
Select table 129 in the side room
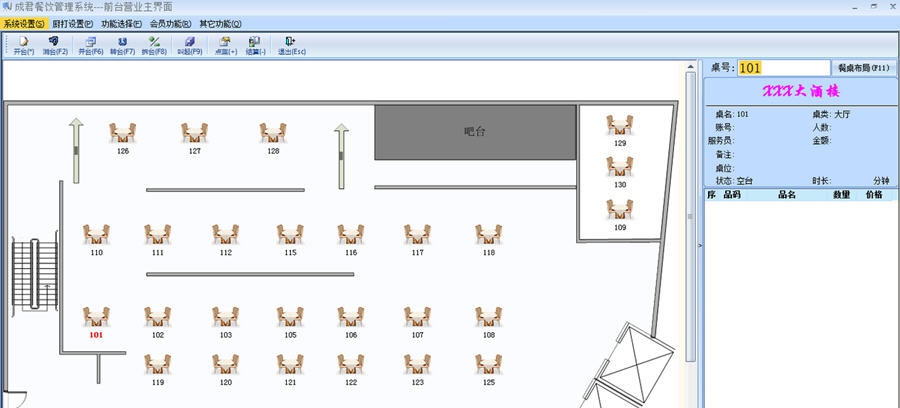tap(620, 125)
